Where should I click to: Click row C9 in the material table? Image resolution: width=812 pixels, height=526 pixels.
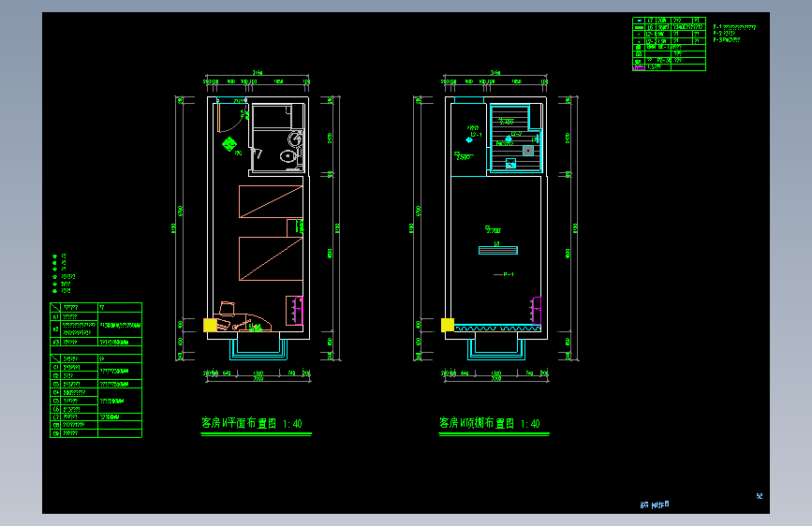coord(96,433)
